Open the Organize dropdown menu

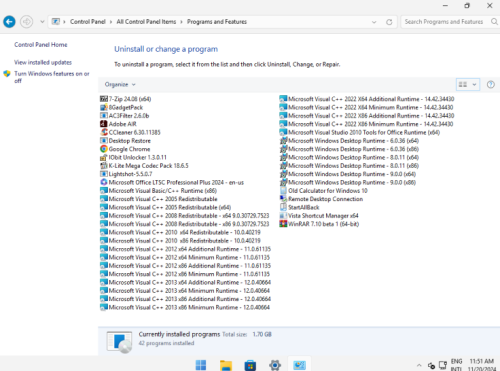pyautogui.click(x=120, y=85)
